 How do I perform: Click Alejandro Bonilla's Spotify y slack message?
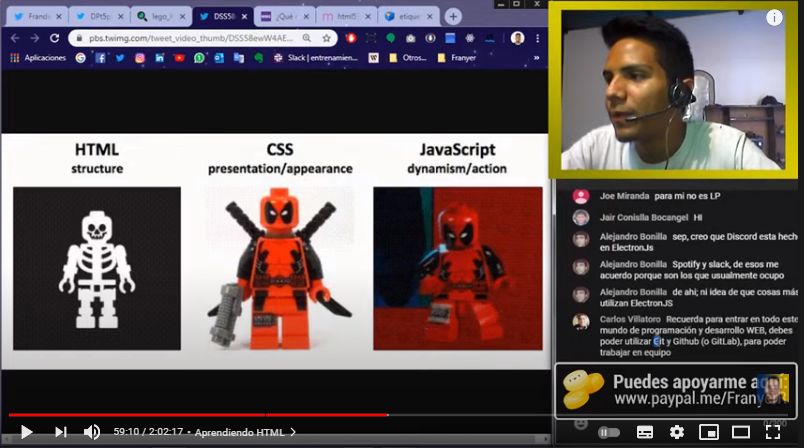(x=692, y=270)
